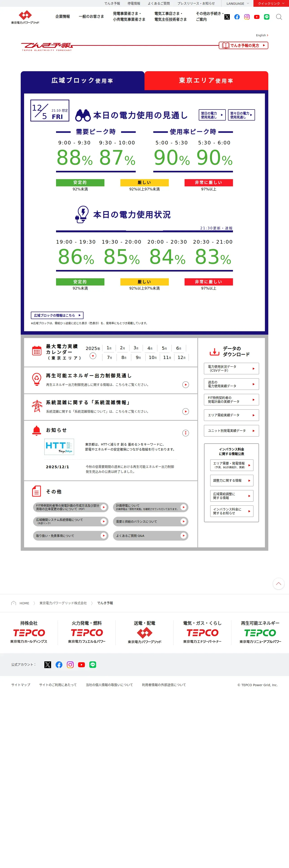
Task: Open エリア需要・発電情報 link
Action: 232,465
